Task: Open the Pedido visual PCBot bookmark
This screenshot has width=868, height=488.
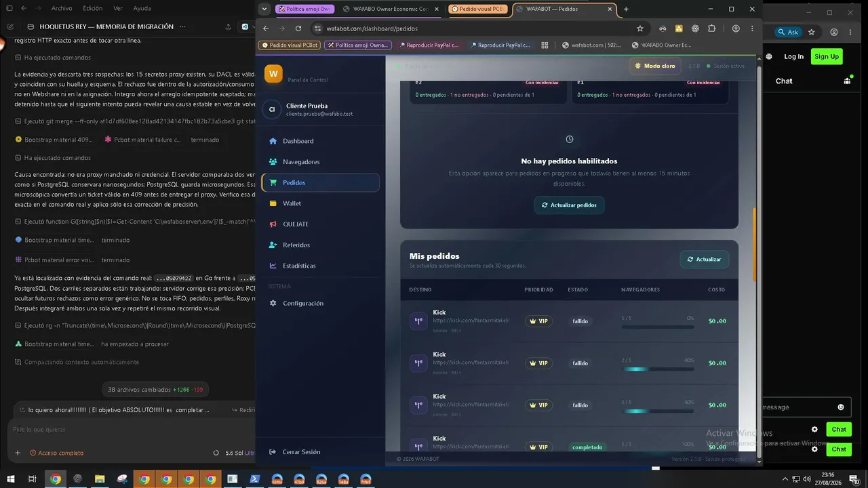Action: click(x=290, y=45)
